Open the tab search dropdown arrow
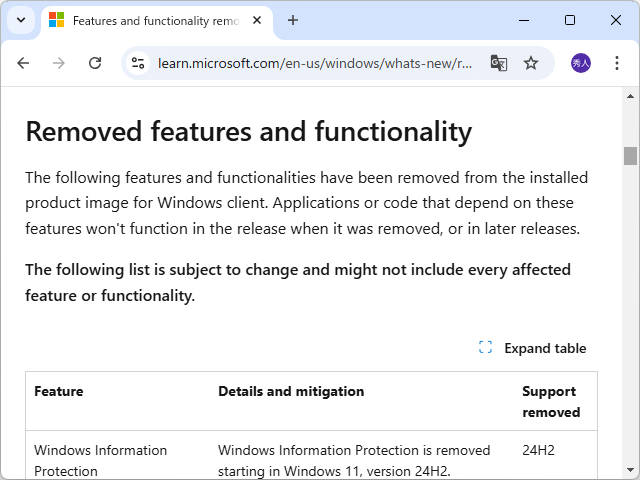This screenshot has height=480, width=640. [21, 20]
